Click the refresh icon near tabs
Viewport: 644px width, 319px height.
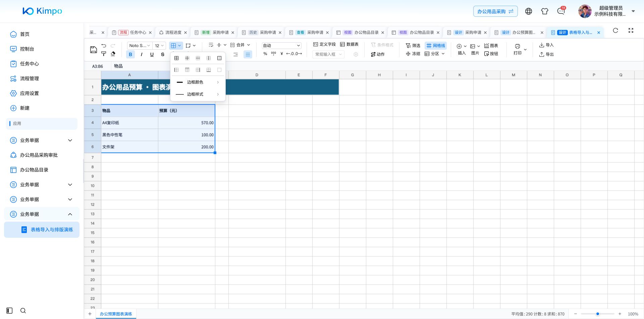(x=615, y=31)
